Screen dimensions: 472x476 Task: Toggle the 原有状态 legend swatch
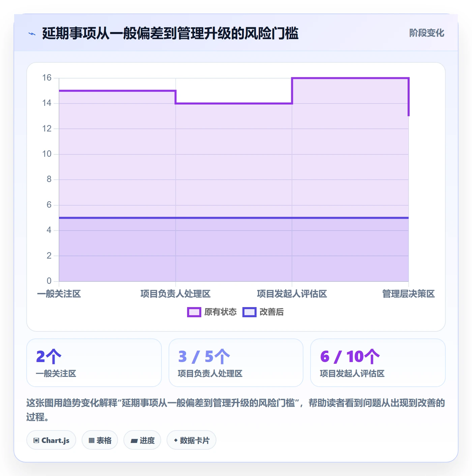[x=194, y=312]
